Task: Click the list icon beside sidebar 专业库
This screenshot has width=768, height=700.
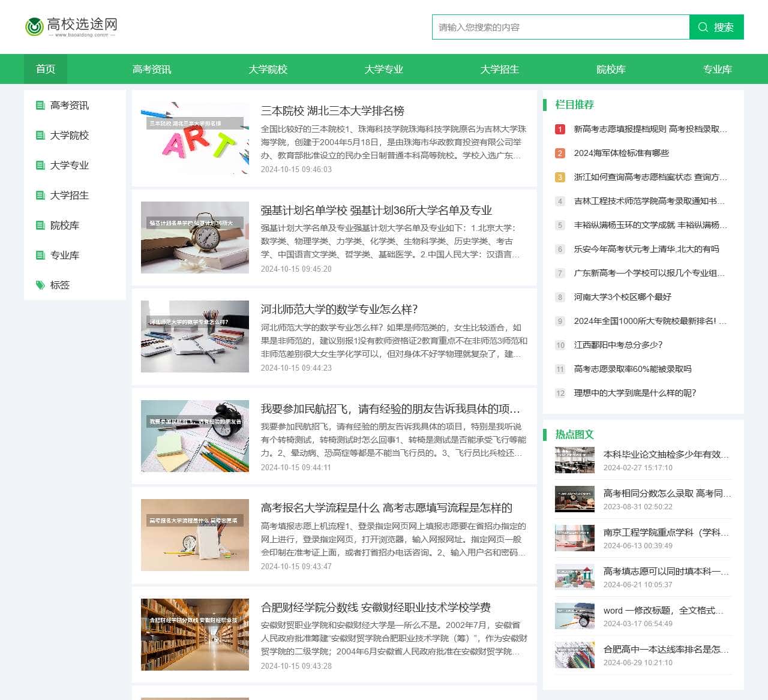Action: [x=40, y=256]
